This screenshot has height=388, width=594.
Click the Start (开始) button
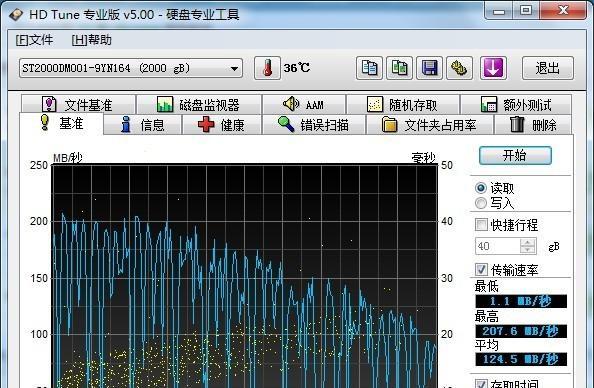coord(515,155)
